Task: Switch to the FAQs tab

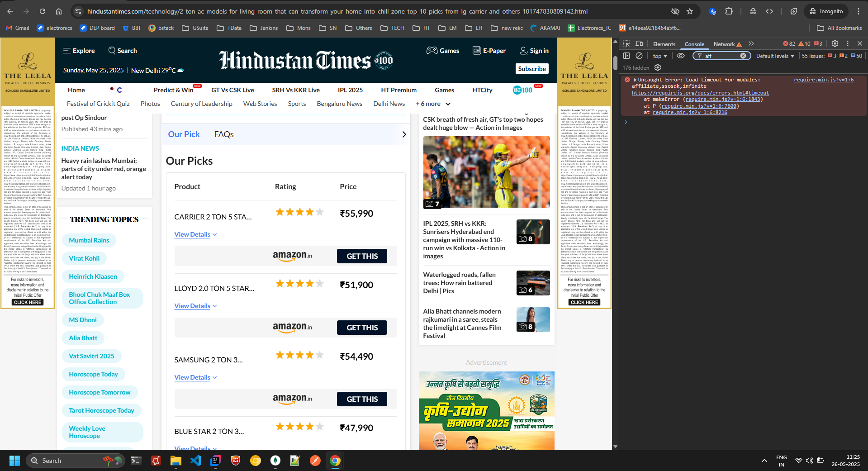Action: coord(224,134)
